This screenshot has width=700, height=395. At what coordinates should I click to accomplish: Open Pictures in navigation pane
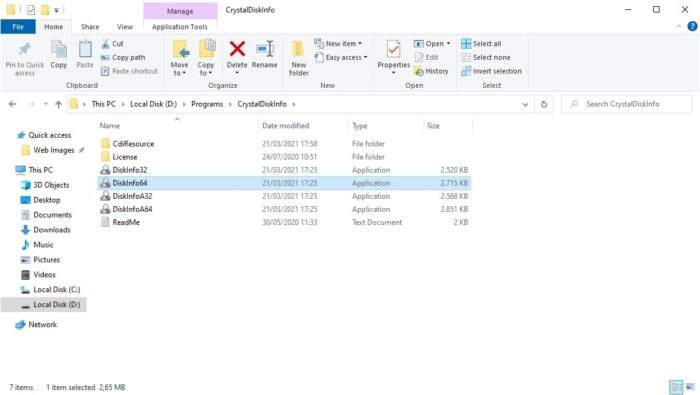[x=41, y=260]
